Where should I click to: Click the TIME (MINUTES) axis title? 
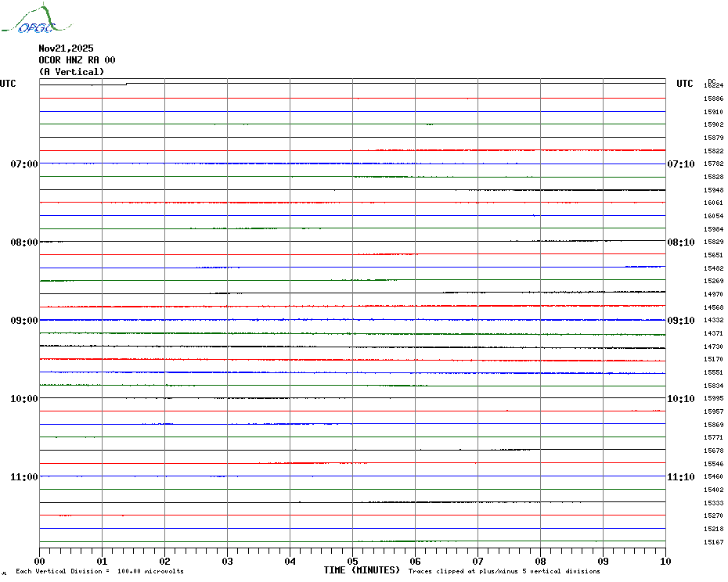click(362, 570)
